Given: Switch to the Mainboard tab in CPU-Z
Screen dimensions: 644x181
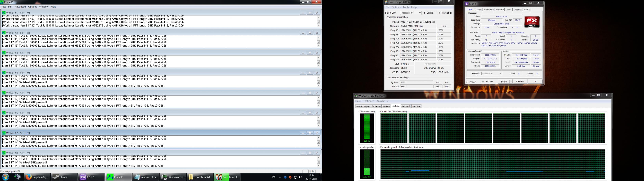Looking at the screenshot, I should click(x=489, y=10).
